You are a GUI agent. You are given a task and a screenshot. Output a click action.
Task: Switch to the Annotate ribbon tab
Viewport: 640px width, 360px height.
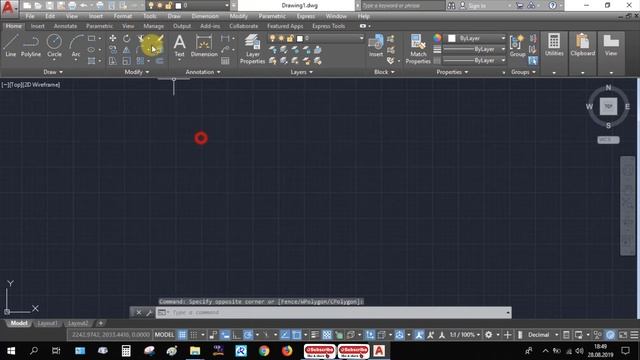click(65, 26)
